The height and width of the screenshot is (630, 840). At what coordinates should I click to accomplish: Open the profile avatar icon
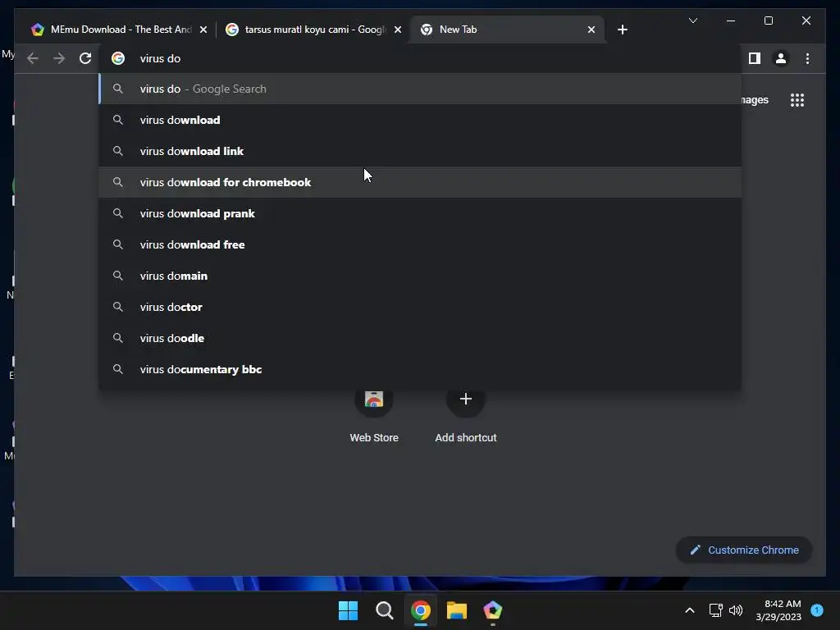click(781, 58)
